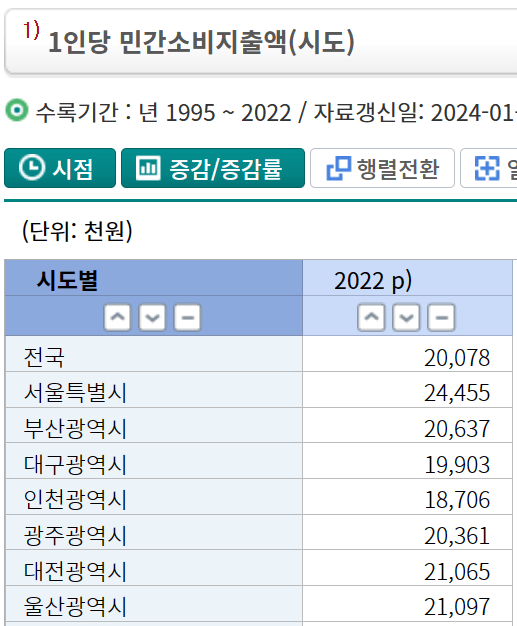This screenshot has height=626, width=517.
Task: Click the clock icon on 시점 button
Action: [x=32, y=168]
